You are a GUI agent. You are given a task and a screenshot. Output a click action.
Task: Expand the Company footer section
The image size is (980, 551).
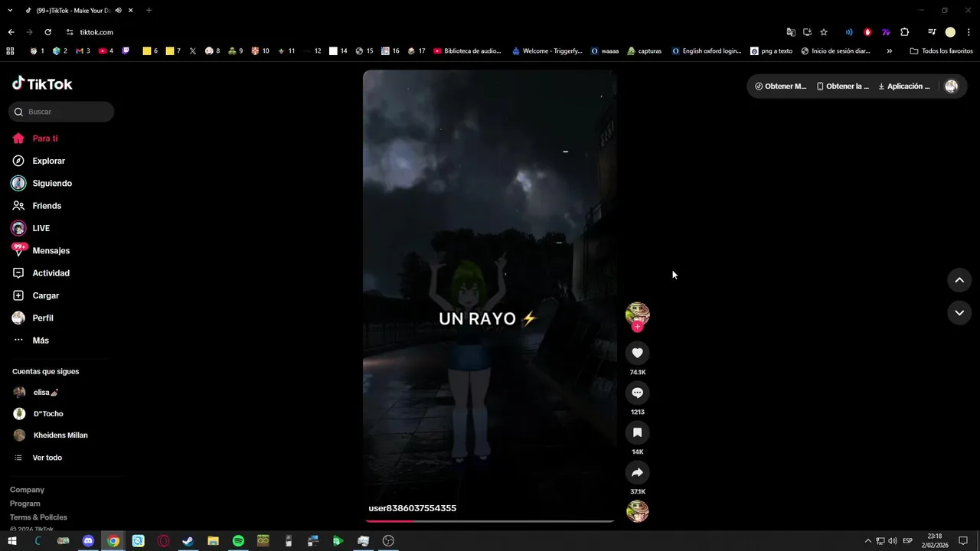[x=27, y=490]
